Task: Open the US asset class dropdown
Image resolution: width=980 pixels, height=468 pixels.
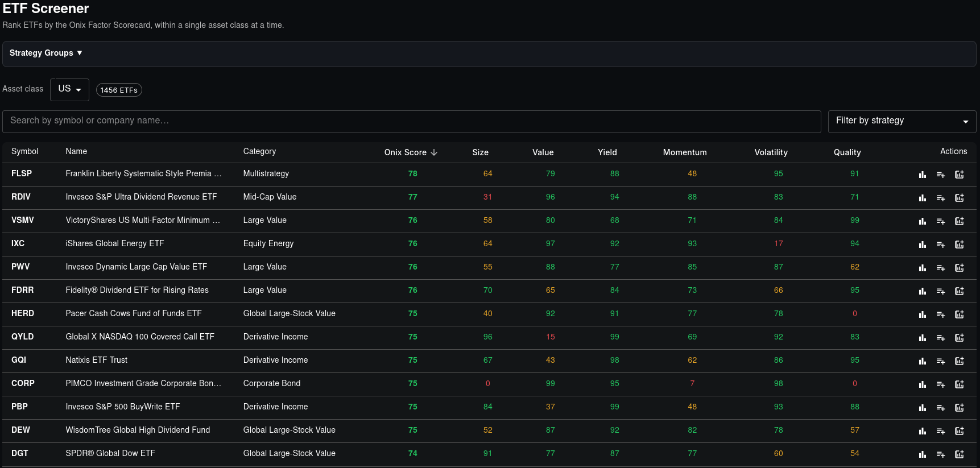Action: (x=69, y=89)
